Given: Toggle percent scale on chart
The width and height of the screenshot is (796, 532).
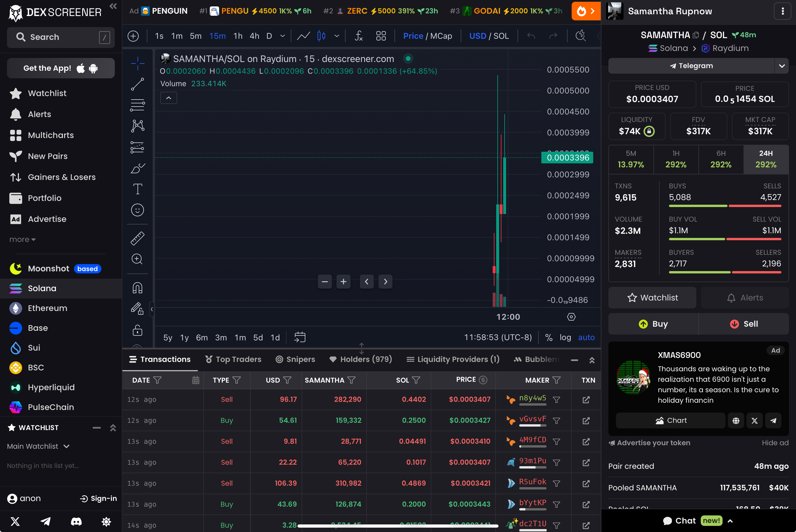Looking at the screenshot, I should coord(549,337).
